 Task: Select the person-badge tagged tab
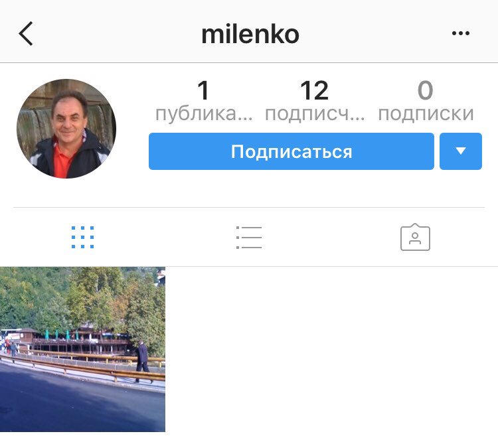point(415,237)
